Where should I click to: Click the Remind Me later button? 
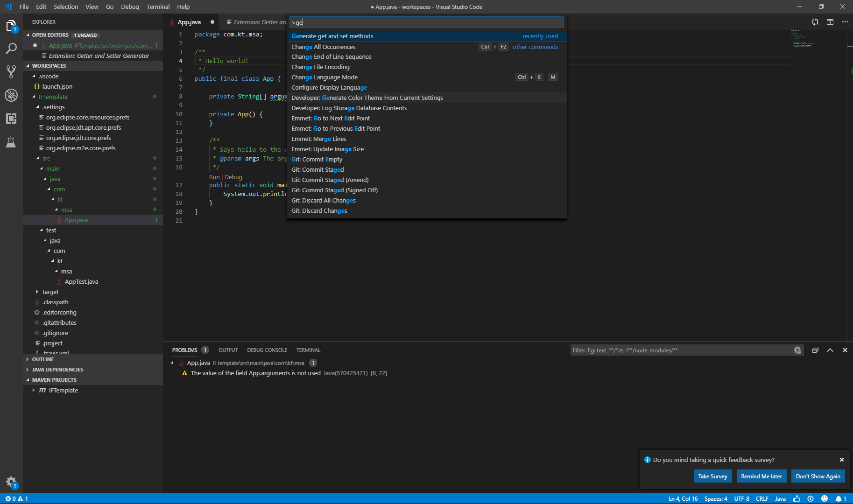(761, 476)
